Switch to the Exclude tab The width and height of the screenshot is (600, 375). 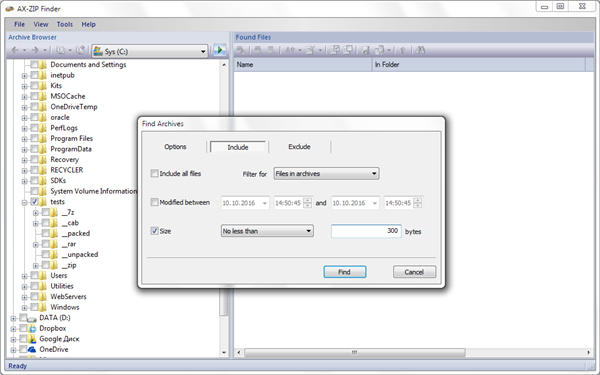[x=299, y=147]
